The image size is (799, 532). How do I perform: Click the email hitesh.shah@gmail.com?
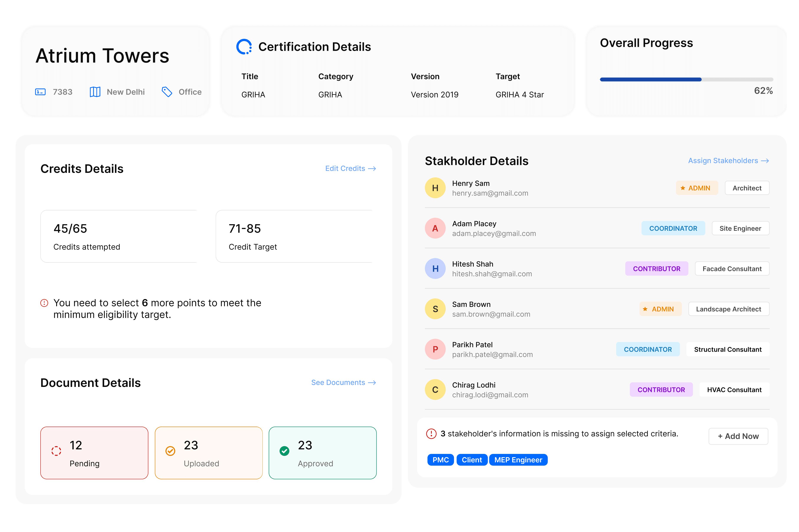(x=492, y=274)
